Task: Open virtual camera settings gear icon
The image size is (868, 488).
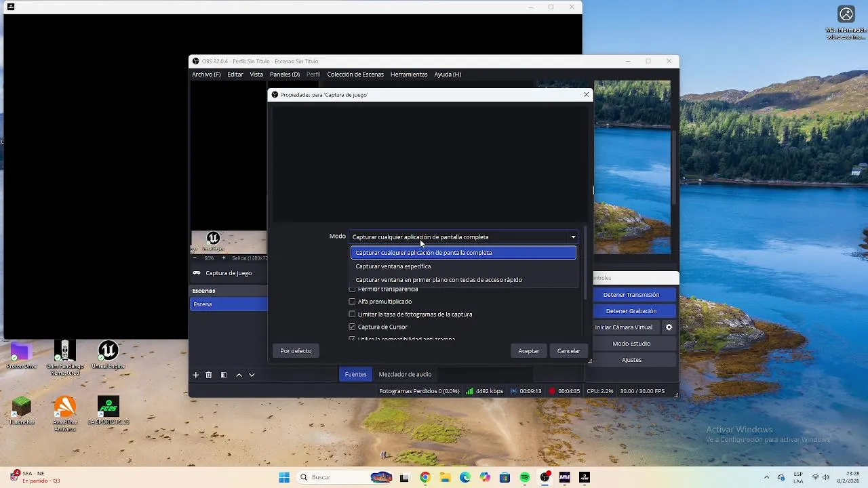Action: 669,327
